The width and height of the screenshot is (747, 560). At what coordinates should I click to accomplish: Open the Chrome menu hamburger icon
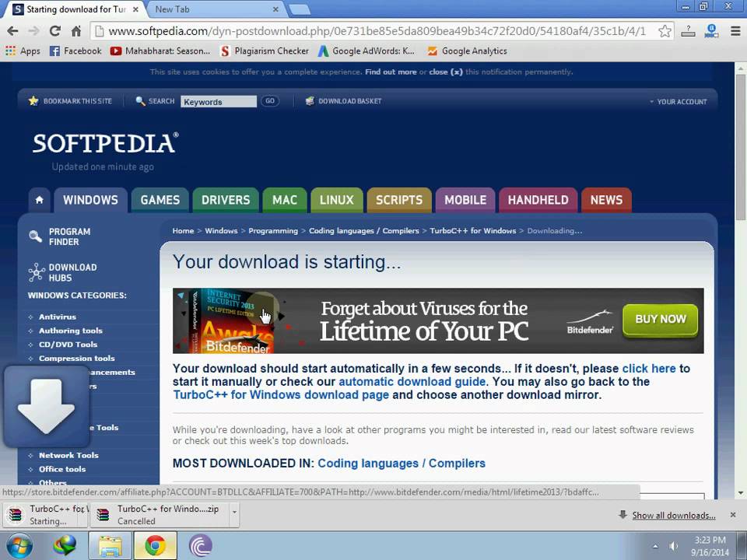[735, 31]
